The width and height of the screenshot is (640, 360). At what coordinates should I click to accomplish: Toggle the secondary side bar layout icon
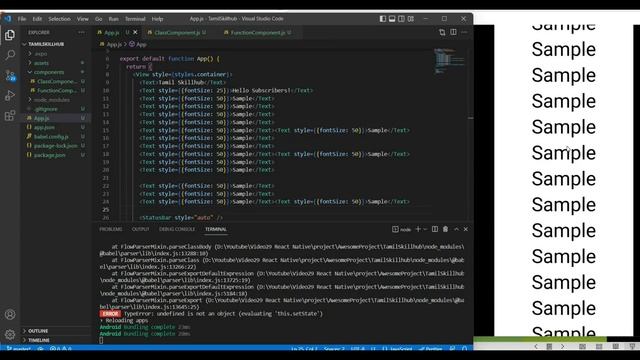point(402,19)
